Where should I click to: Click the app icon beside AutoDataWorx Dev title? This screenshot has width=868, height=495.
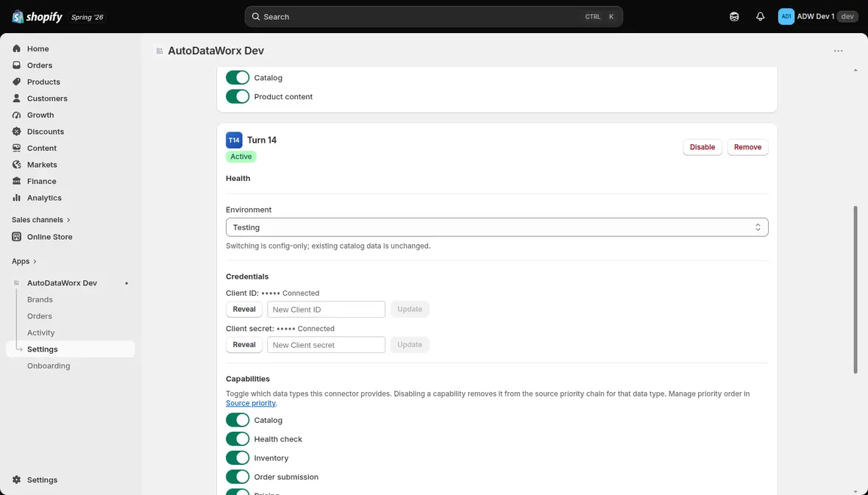point(160,51)
